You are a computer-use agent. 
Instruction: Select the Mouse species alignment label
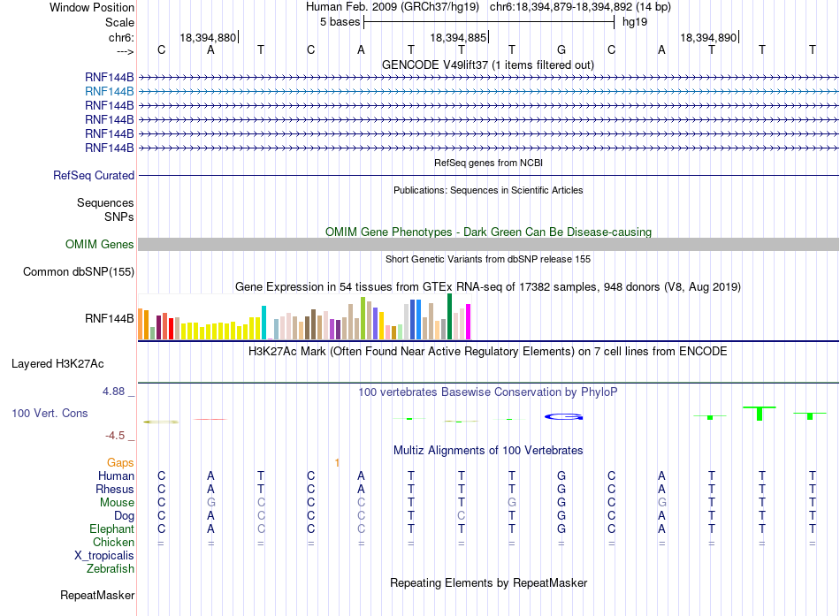coord(117,503)
